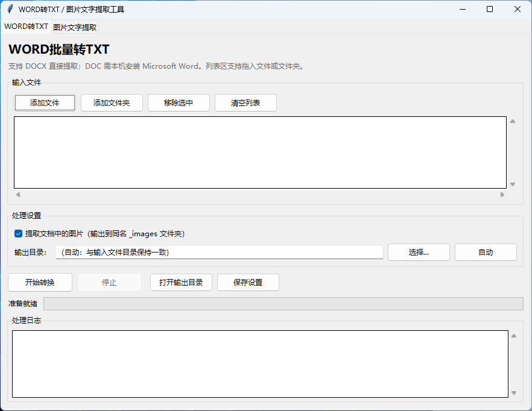Viewport: 532px width, 411px height.
Task: Maximize the window
Action: (x=490, y=9)
